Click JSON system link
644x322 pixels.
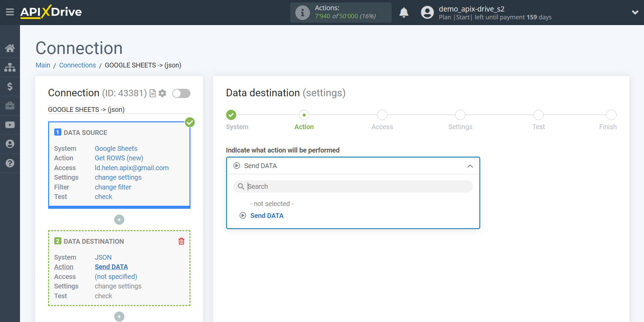103,257
